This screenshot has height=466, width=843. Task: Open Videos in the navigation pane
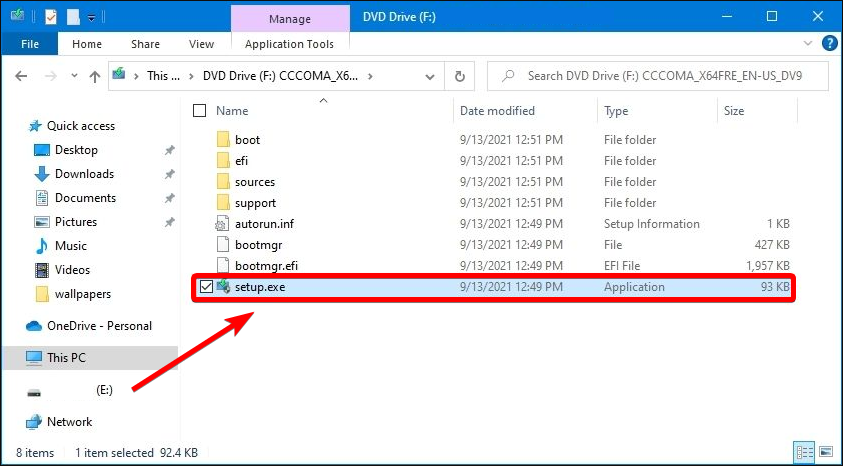click(x=72, y=270)
